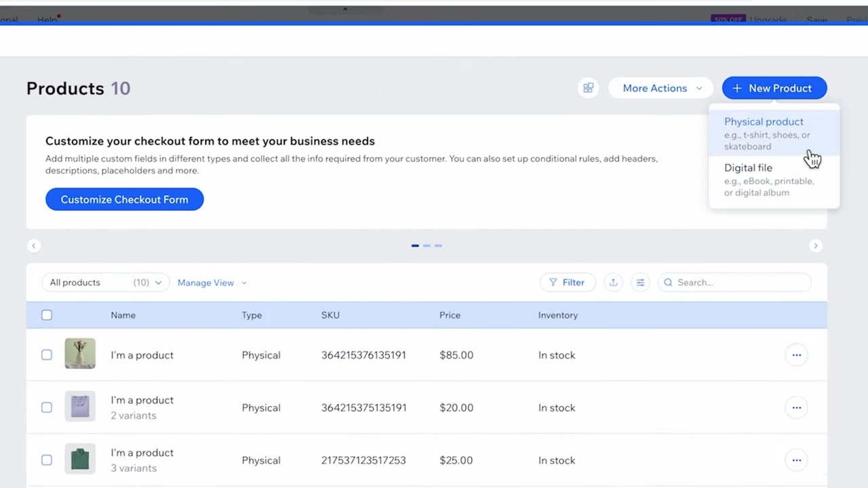This screenshot has height=488, width=868.
Task: Click SKU 364215376135191
Action: point(363,355)
